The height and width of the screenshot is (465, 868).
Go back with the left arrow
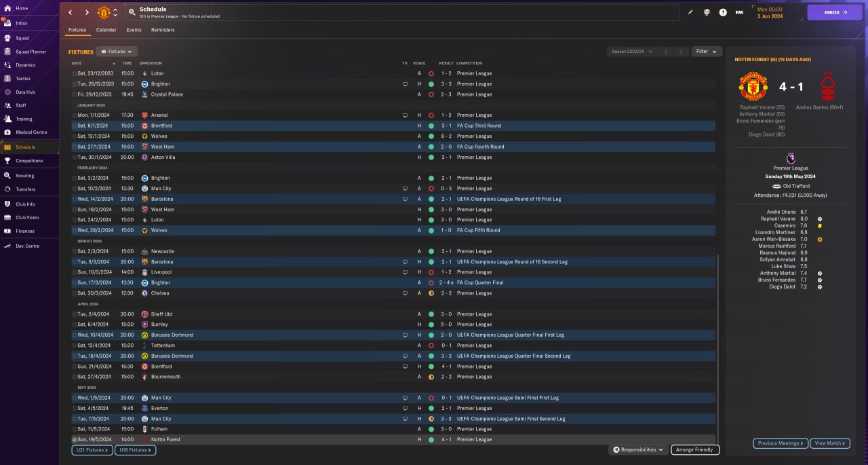tap(70, 12)
